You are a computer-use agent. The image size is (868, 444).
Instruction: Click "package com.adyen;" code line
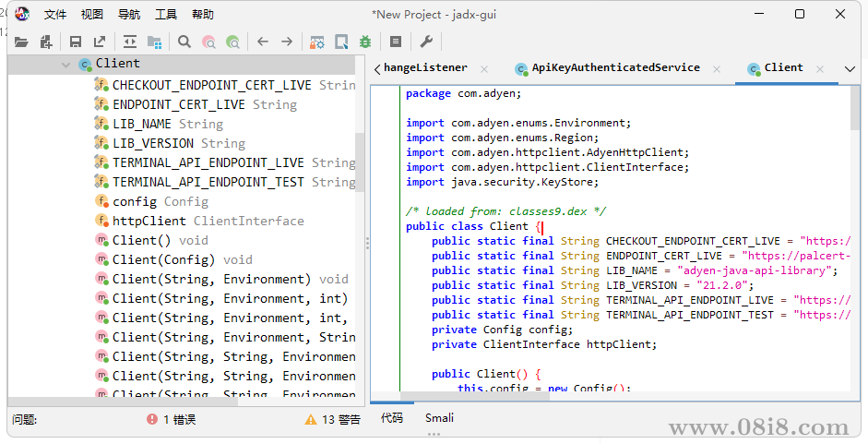click(463, 93)
